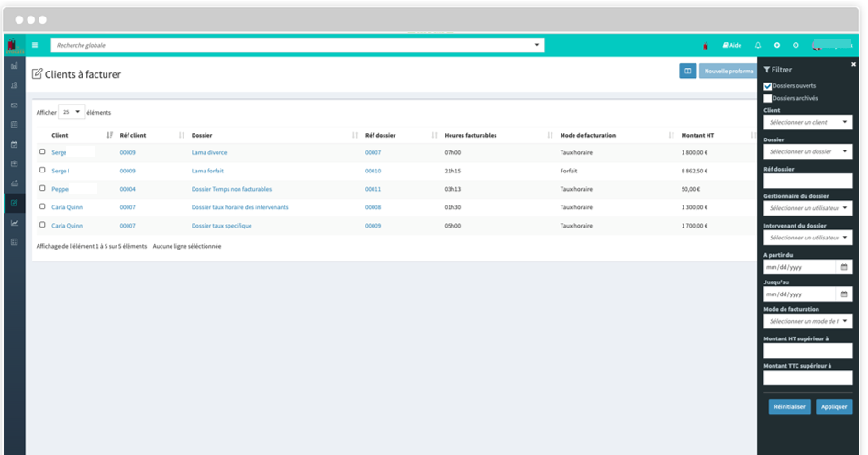This screenshot has height=455, width=868.
Task: Focus the Réf dossier filter input
Action: (807, 181)
